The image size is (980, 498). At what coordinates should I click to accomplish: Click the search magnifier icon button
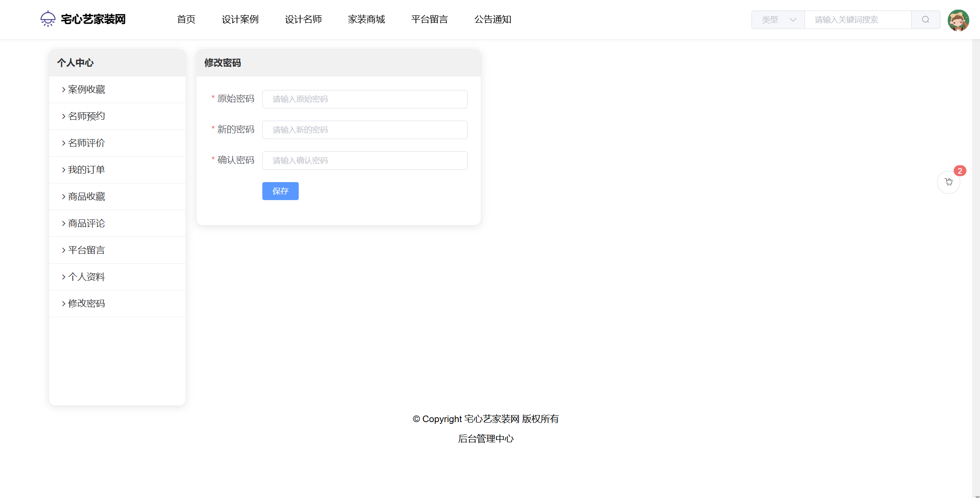coord(925,20)
